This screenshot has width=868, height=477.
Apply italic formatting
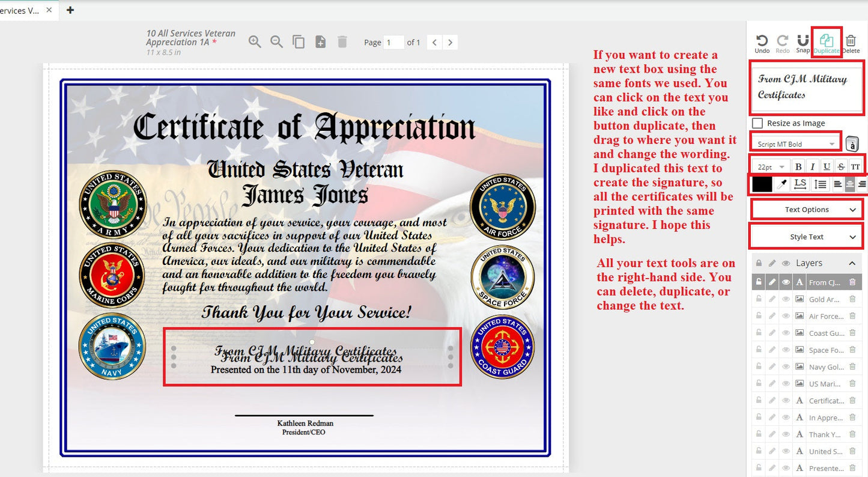tap(813, 167)
